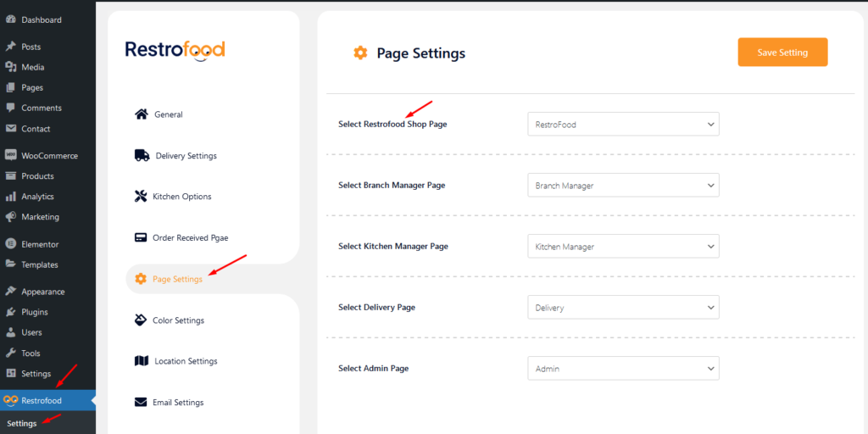Viewport: 868px width, 434px height.
Task: Click the Restrofood logo
Action: click(175, 51)
